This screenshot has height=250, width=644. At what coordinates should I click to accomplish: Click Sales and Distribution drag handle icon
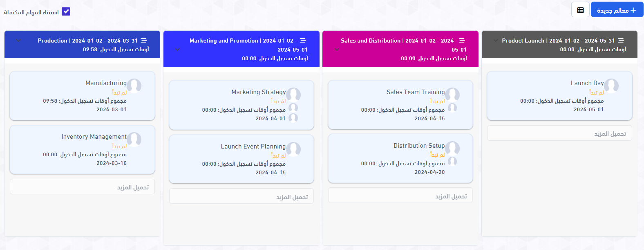462,41
